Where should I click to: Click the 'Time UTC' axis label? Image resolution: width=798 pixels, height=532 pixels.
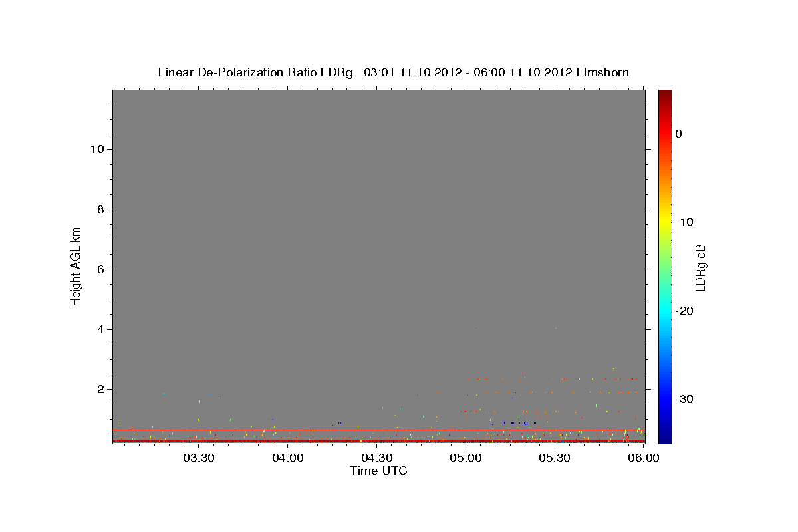point(378,471)
